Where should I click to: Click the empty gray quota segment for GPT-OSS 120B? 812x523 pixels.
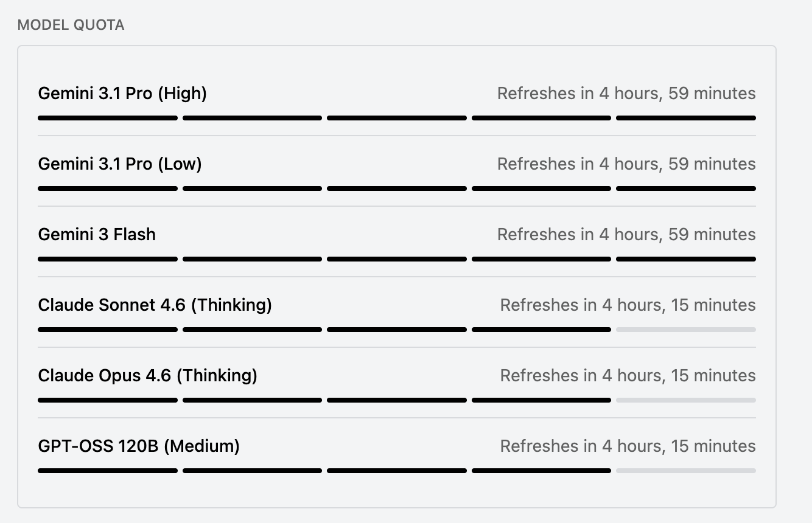coord(686,471)
